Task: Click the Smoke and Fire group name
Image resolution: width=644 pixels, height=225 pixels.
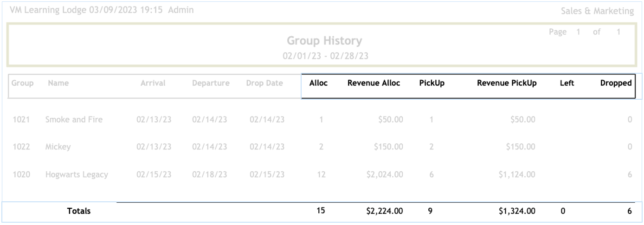Action: point(74,120)
